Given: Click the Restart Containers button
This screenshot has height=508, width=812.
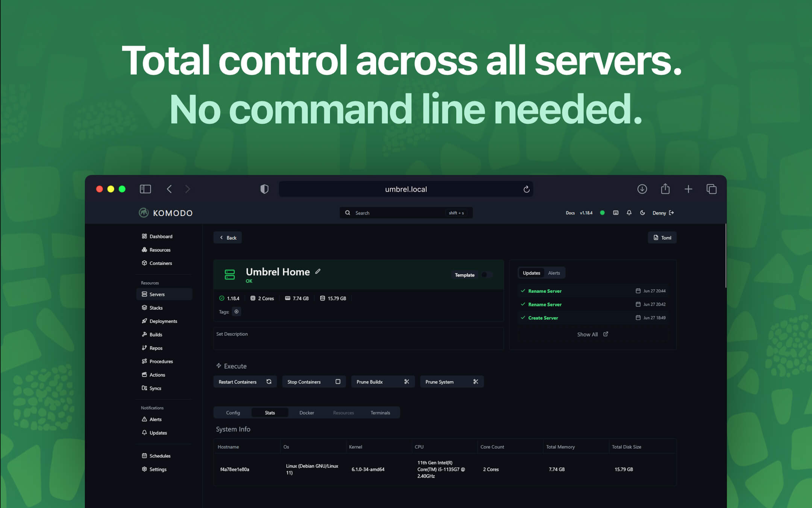Looking at the screenshot, I should pos(244,381).
